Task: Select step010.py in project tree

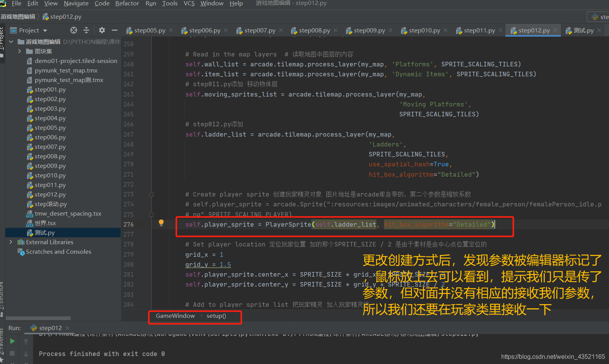Action: coord(50,176)
